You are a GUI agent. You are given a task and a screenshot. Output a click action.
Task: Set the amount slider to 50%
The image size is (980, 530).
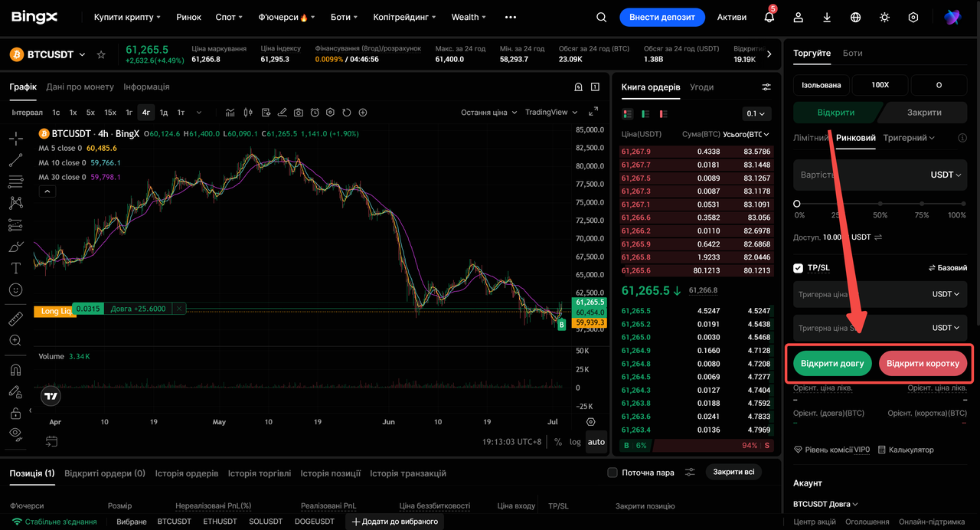point(880,204)
